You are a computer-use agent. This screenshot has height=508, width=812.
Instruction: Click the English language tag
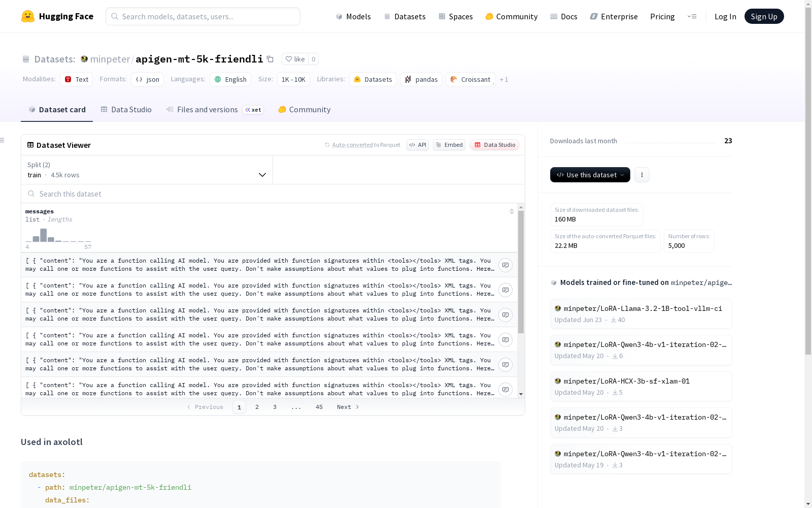click(x=230, y=79)
